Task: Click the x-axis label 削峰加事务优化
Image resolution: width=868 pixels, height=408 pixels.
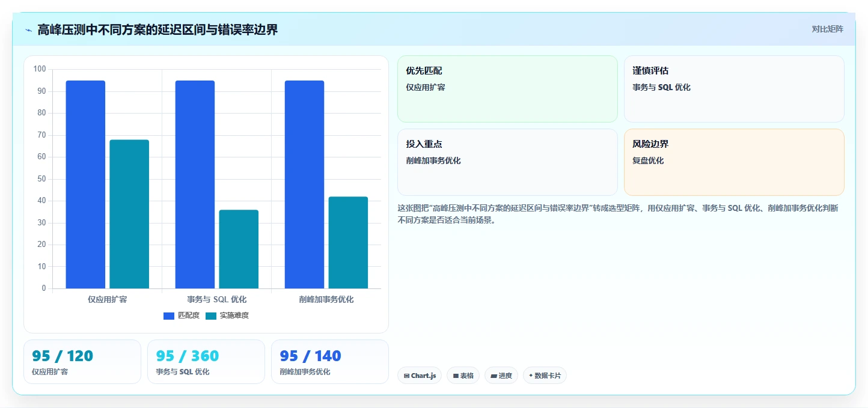Action: pyautogui.click(x=326, y=299)
